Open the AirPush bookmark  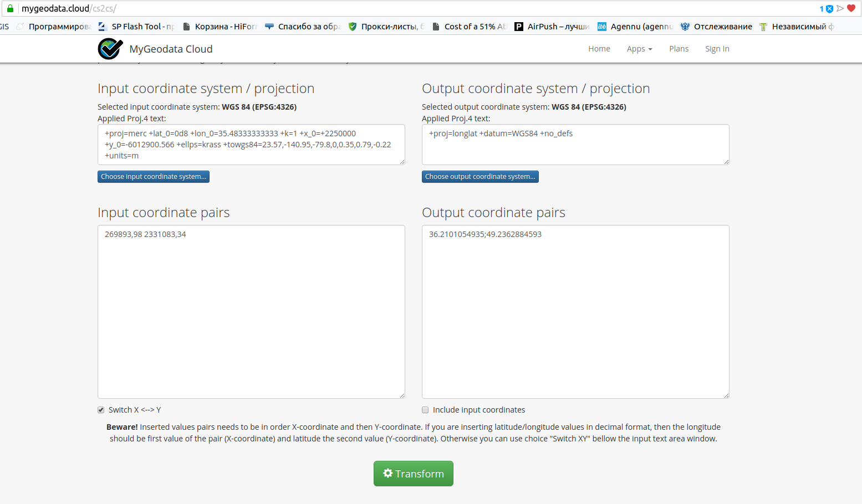pyautogui.click(x=552, y=27)
